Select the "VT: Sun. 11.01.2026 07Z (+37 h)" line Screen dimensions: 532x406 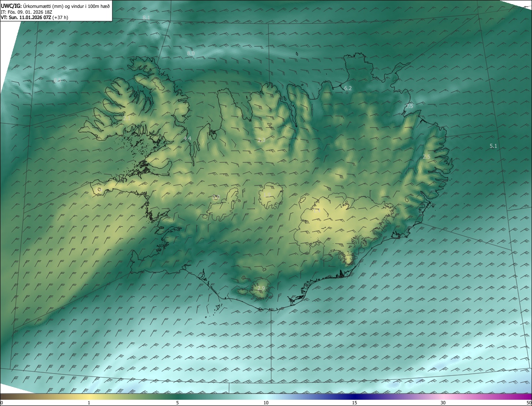pyautogui.click(x=34, y=17)
